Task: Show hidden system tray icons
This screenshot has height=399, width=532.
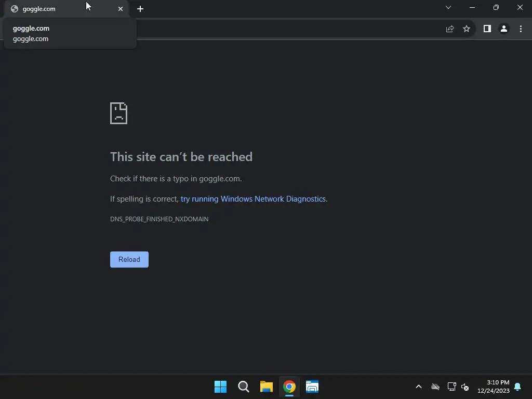Action: coord(419,387)
